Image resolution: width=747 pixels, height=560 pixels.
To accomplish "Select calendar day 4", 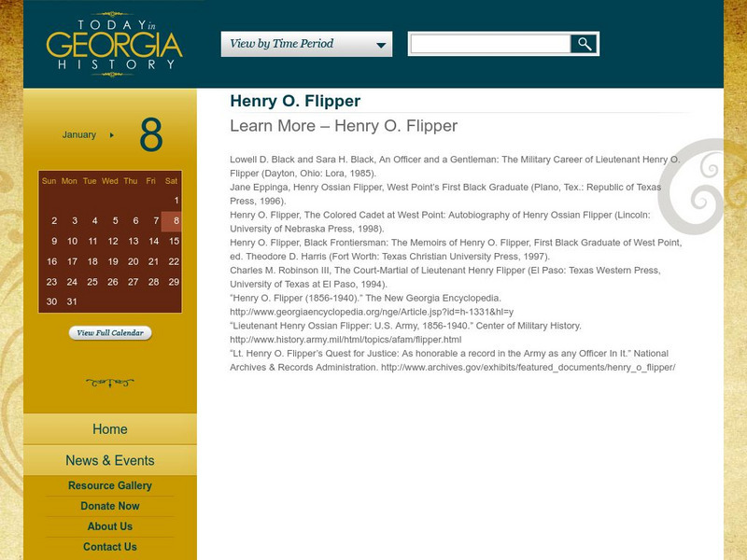I will (95, 221).
